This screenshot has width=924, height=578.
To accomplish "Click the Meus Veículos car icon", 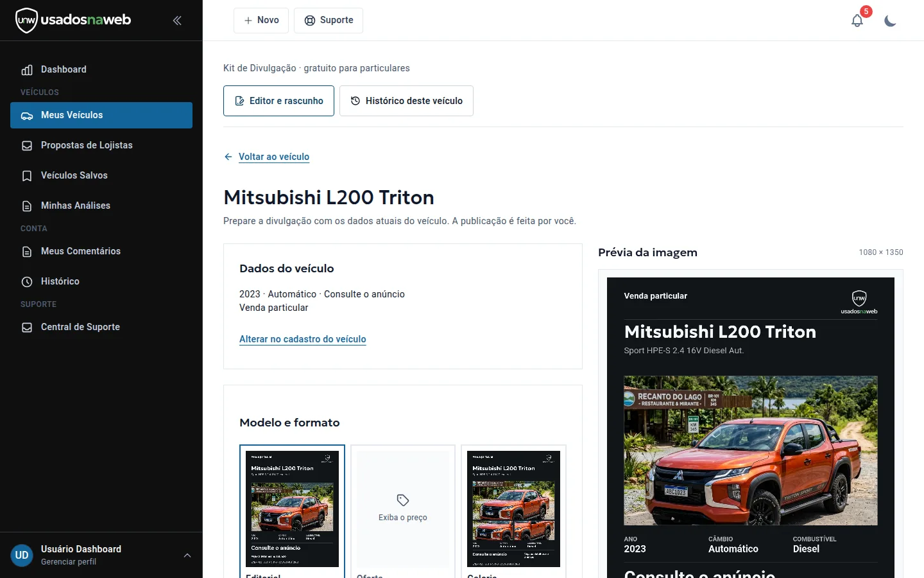I will (x=27, y=116).
